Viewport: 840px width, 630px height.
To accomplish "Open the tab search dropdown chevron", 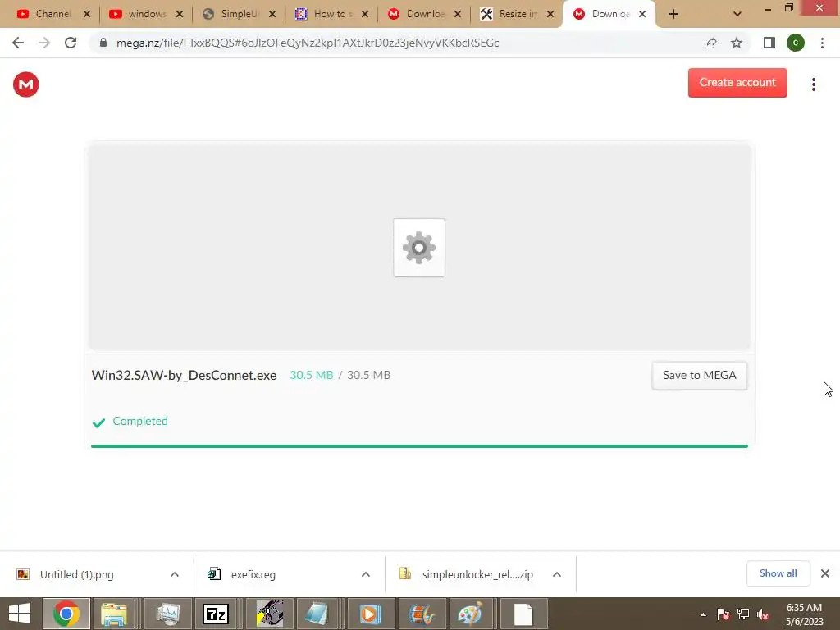I will point(737,14).
